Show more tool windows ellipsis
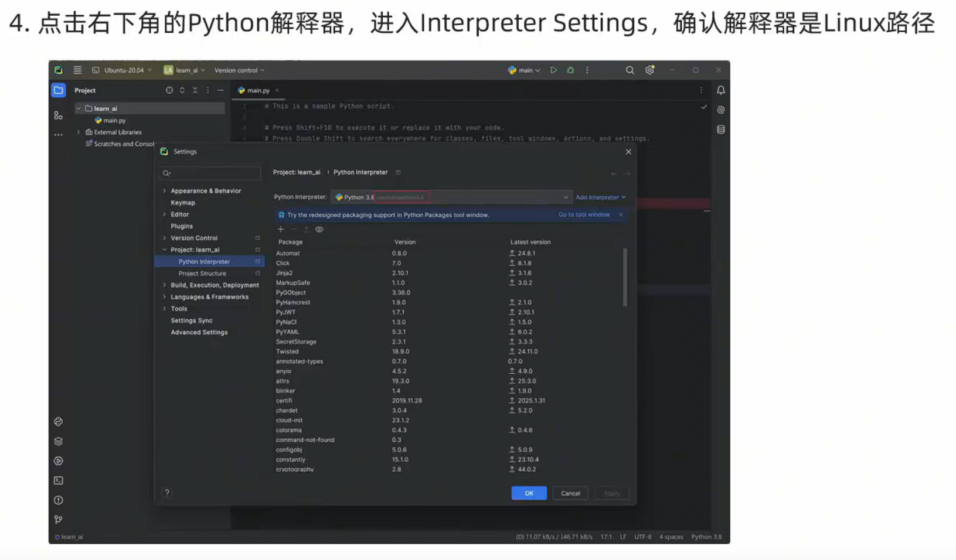This screenshot has width=956, height=560. [x=58, y=135]
